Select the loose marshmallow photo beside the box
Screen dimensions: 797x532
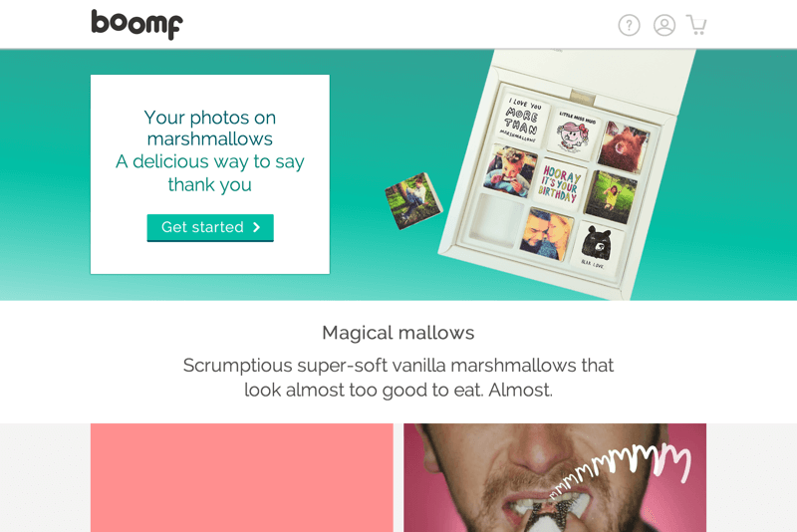(x=413, y=200)
